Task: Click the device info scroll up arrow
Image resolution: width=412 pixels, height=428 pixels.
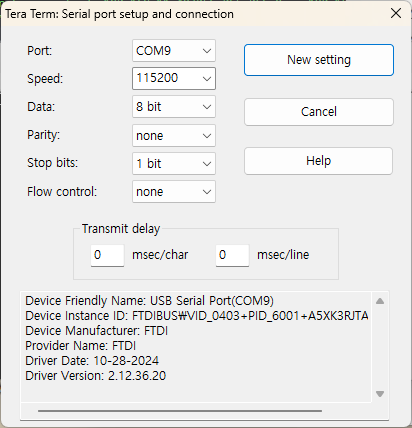Action: point(380,301)
